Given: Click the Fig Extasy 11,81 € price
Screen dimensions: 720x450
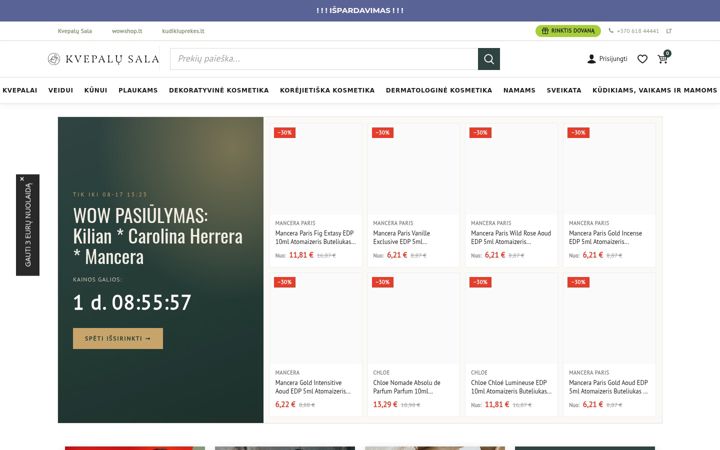Looking at the screenshot, I should (x=301, y=255).
